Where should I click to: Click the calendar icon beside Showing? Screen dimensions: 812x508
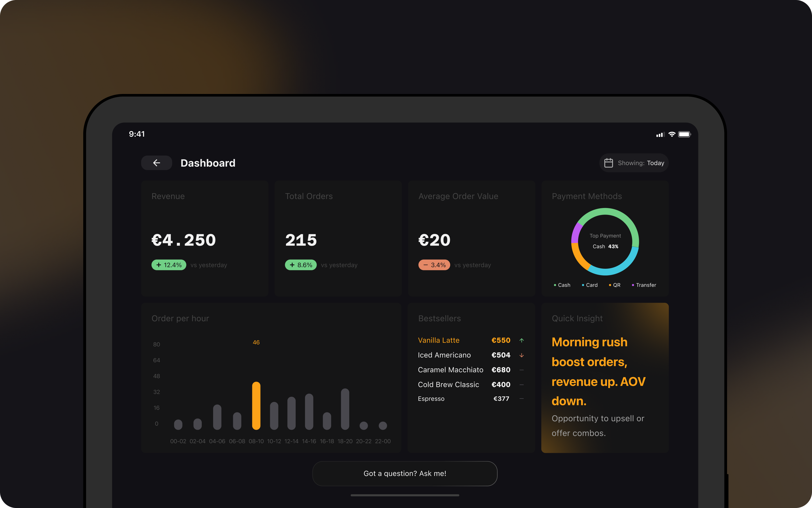pos(608,163)
